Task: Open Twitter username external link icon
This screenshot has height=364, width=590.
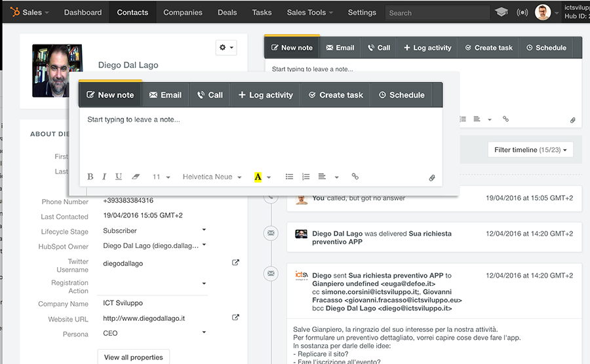Action: pos(235,263)
